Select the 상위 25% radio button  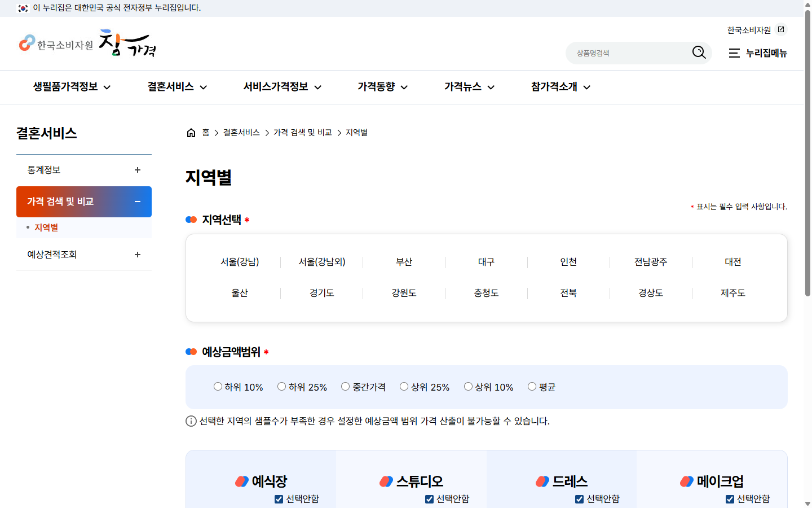tap(404, 387)
